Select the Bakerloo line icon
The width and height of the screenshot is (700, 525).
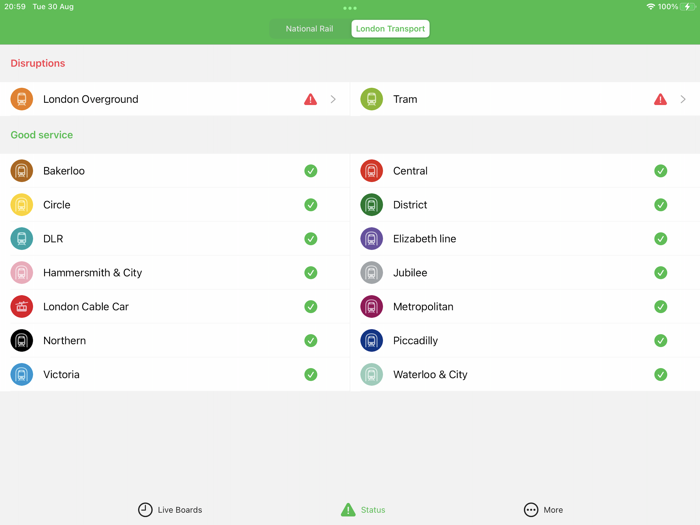pos(21,171)
